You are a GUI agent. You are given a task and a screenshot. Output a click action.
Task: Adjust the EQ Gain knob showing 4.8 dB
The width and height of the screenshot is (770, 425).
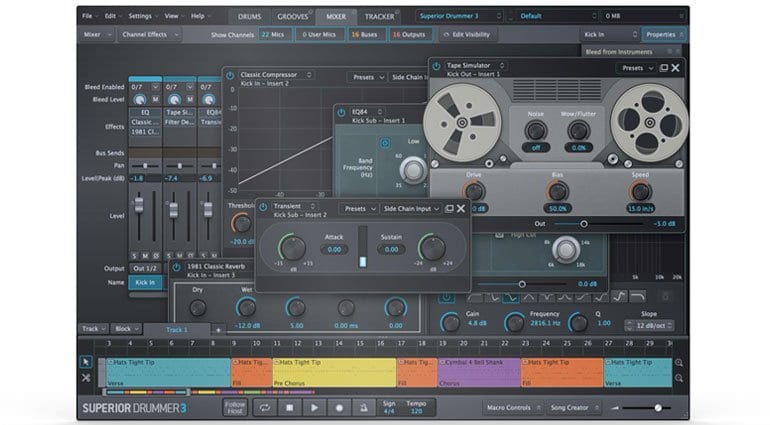pyautogui.click(x=450, y=323)
